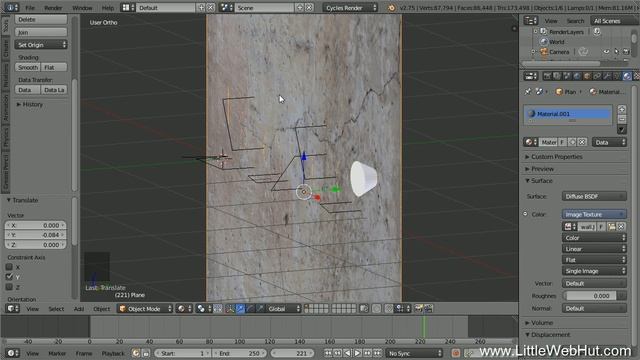The image size is (640, 360).
Task: Switch to Modifiers properties tab icon
Action: coord(607,76)
